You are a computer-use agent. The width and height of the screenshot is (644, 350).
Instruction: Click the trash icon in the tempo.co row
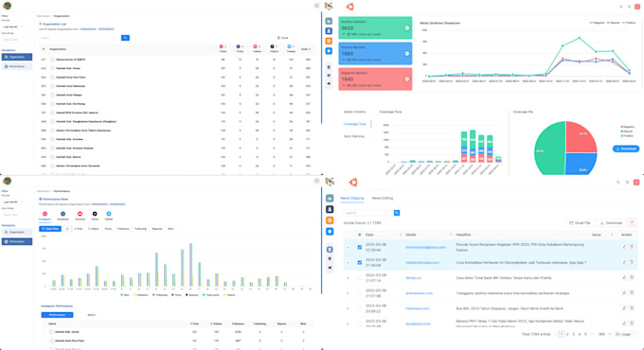coord(632,278)
